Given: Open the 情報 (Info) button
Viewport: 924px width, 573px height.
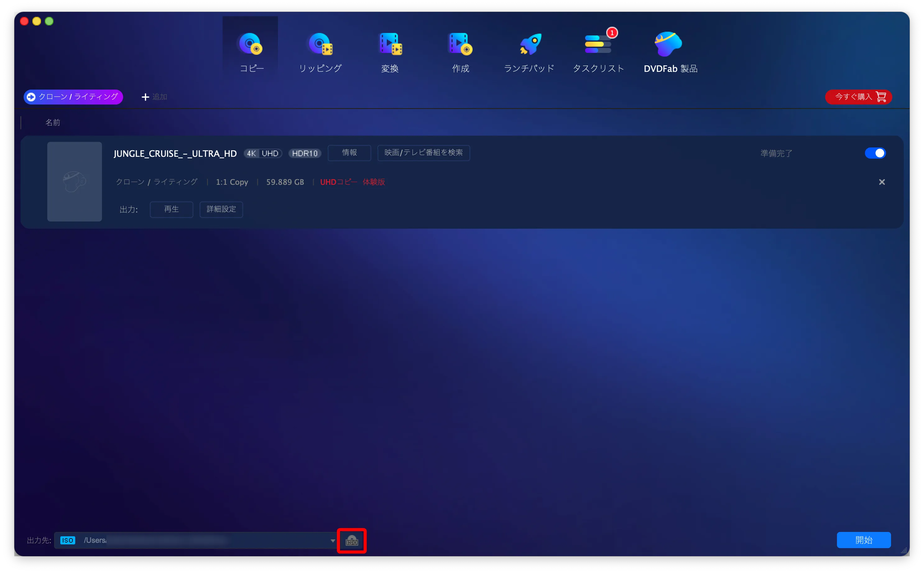Looking at the screenshot, I should pos(349,153).
